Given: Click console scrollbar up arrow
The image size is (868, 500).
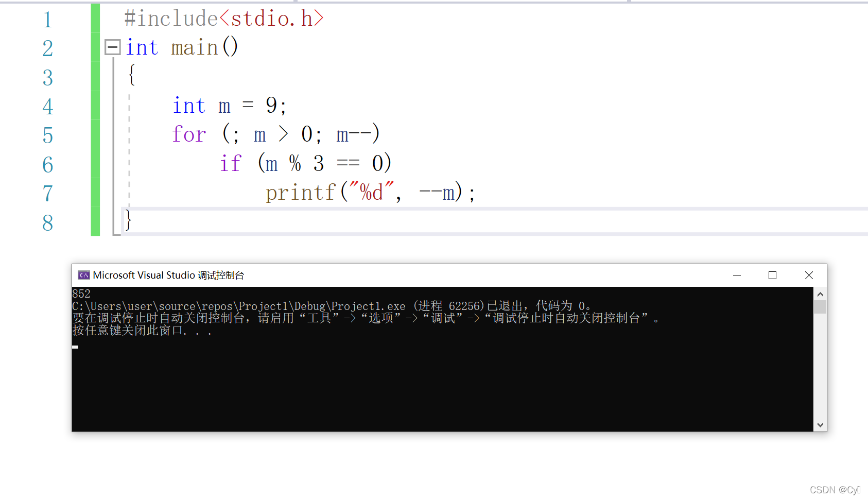Looking at the screenshot, I should coord(820,294).
